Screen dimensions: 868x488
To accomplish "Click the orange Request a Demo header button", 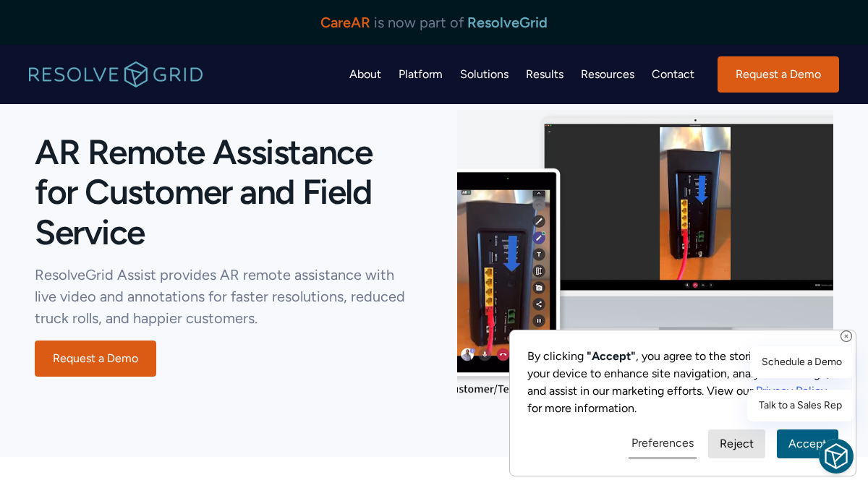I will click(778, 74).
